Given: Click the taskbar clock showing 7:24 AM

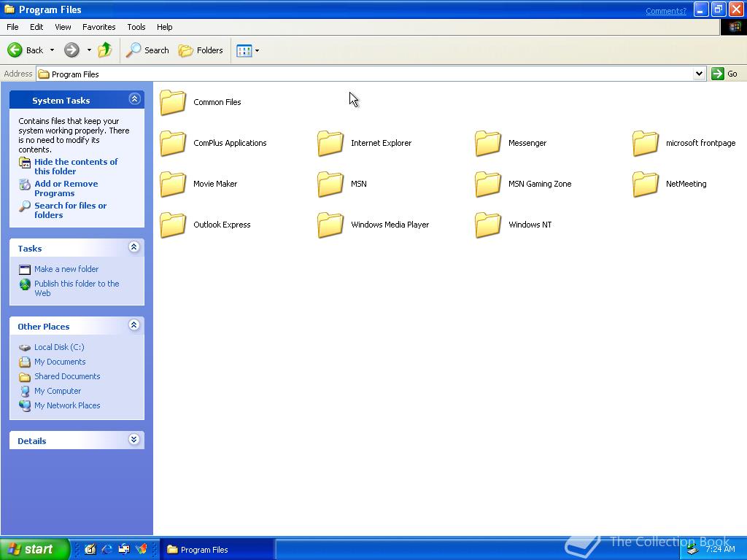Looking at the screenshot, I should pos(720,549).
